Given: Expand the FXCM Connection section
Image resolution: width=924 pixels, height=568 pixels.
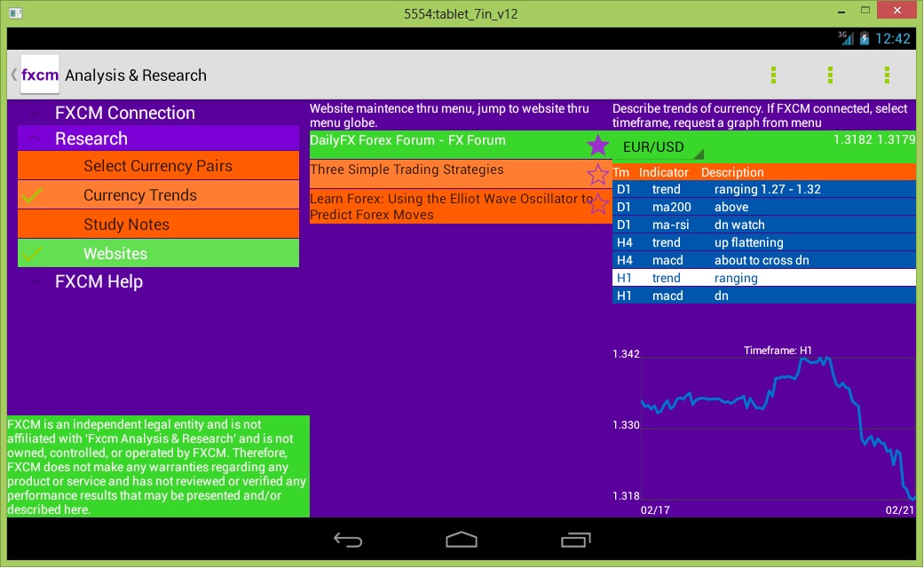Looking at the screenshot, I should click(x=159, y=113).
